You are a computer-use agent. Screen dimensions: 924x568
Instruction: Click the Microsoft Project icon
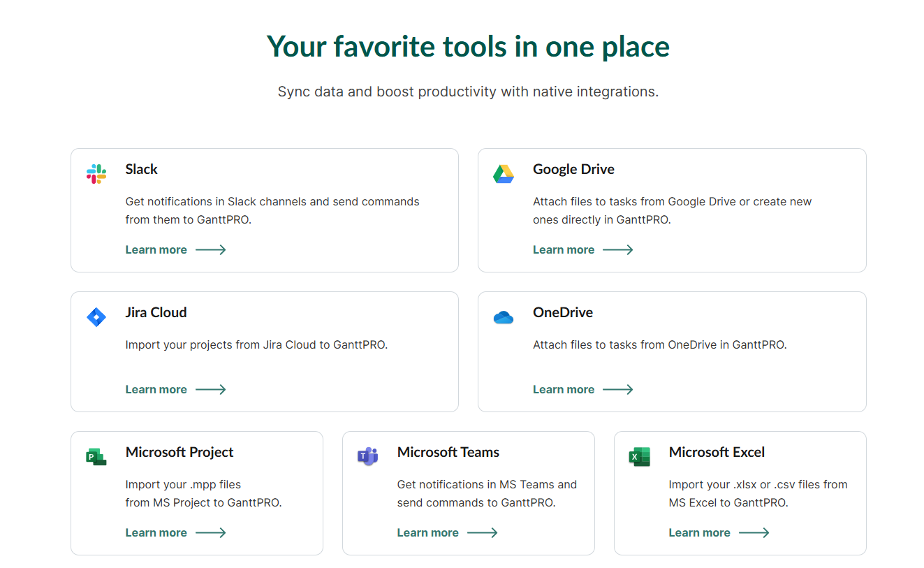coord(96,457)
